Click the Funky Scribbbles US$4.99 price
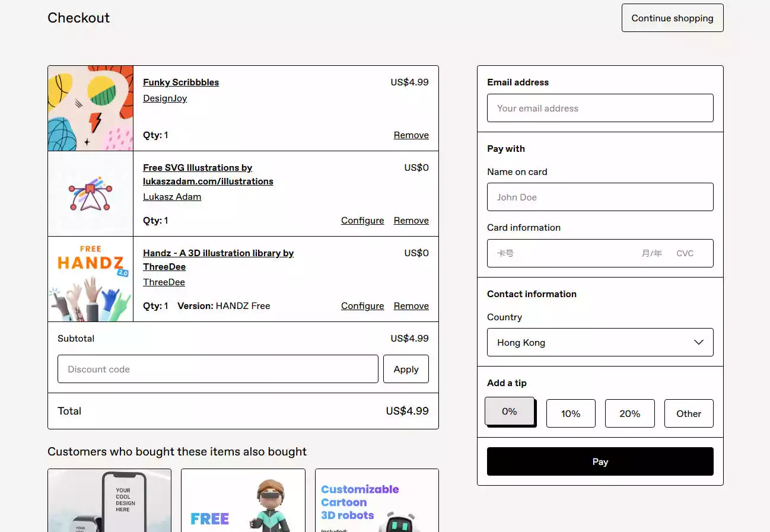Screen dimensions: 770x532 409,82
